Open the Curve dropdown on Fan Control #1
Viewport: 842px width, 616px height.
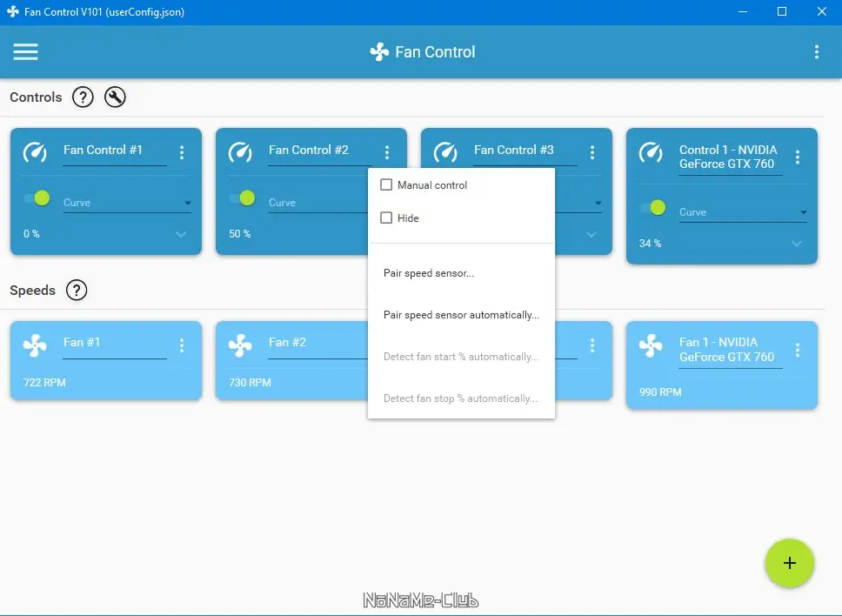[x=127, y=203]
